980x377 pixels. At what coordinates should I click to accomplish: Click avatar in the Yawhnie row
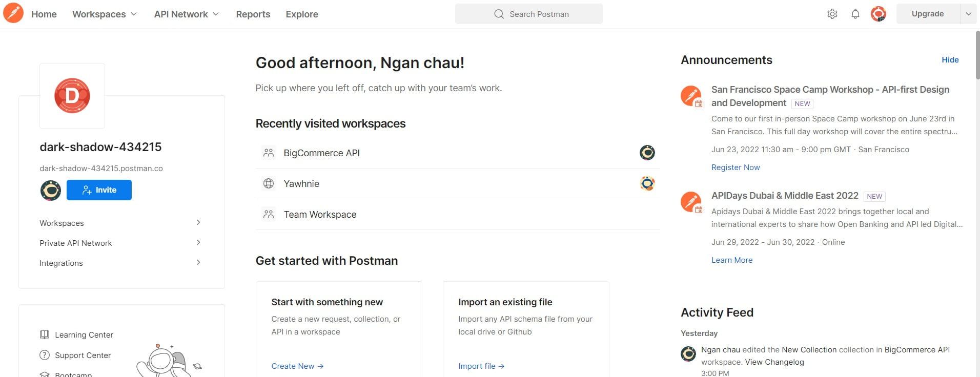tap(647, 183)
